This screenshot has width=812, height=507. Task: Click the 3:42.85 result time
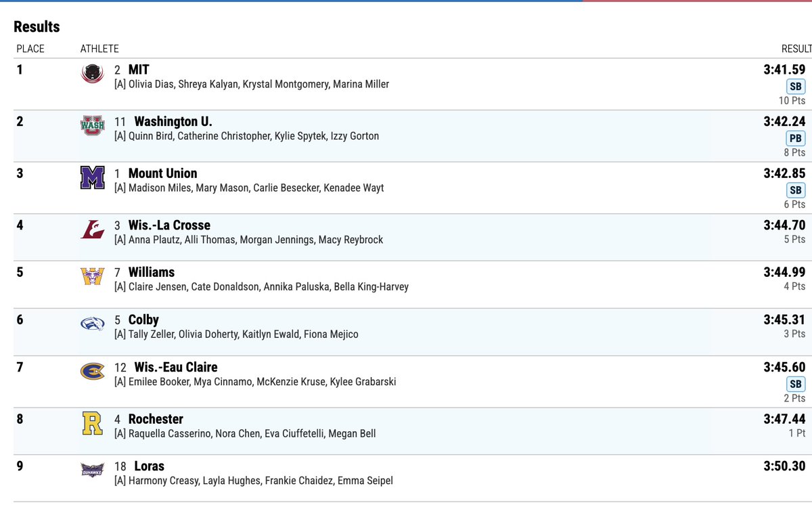point(784,173)
